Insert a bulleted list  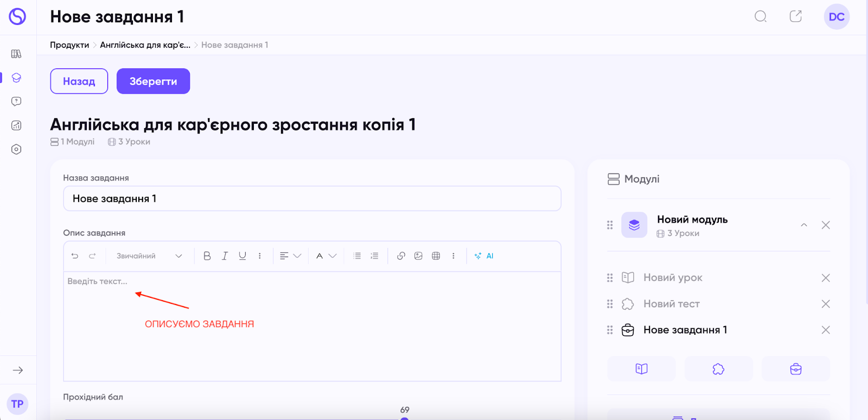pyautogui.click(x=357, y=256)
